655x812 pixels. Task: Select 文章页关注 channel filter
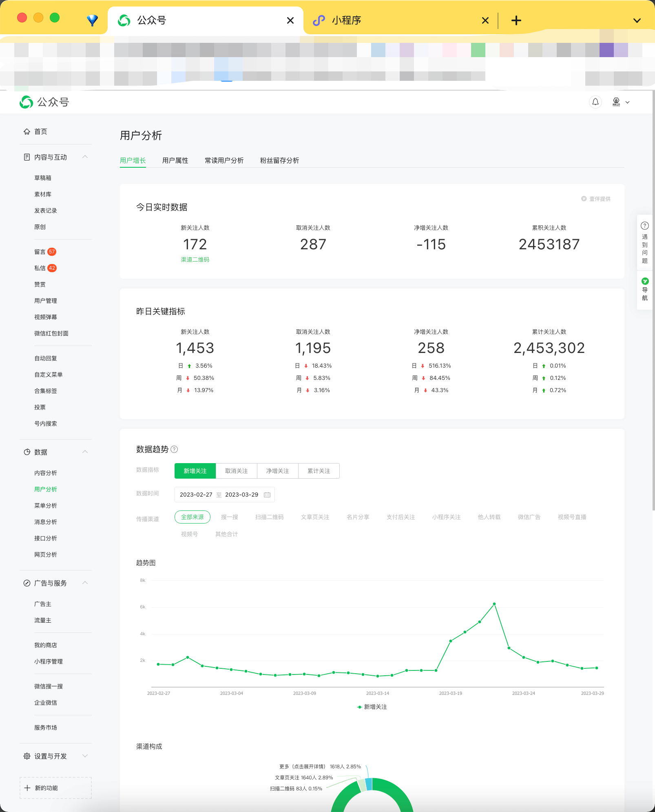315,517
